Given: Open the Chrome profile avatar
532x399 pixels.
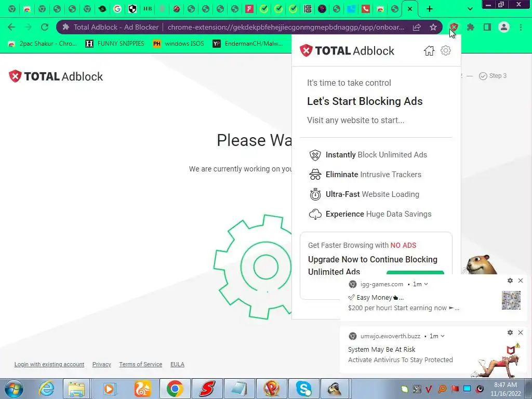Looking at the screenshot, I should pos(504,27).
